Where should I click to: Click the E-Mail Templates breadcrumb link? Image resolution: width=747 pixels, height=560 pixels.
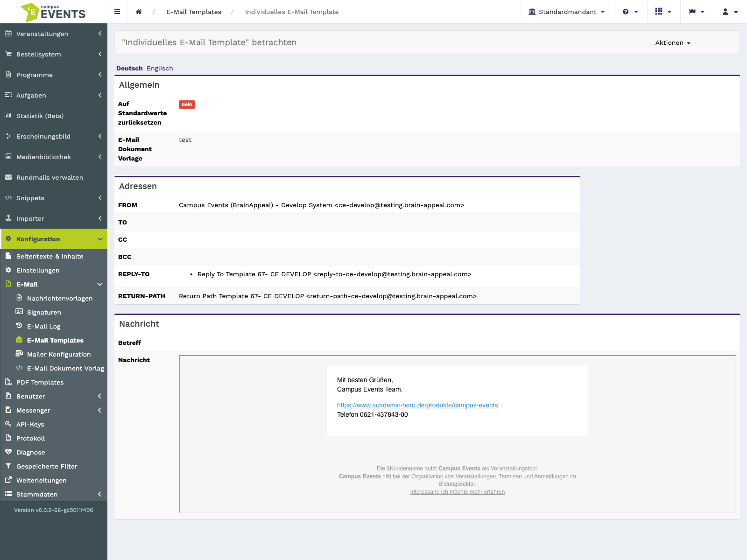[x=194, y=12]
